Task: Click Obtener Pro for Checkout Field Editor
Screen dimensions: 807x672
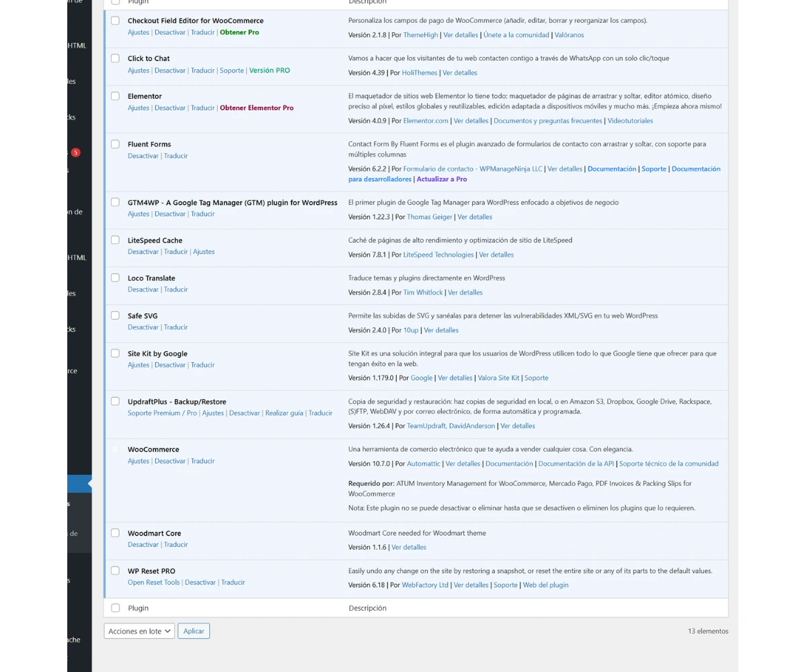Action: (x=239, y=32)
